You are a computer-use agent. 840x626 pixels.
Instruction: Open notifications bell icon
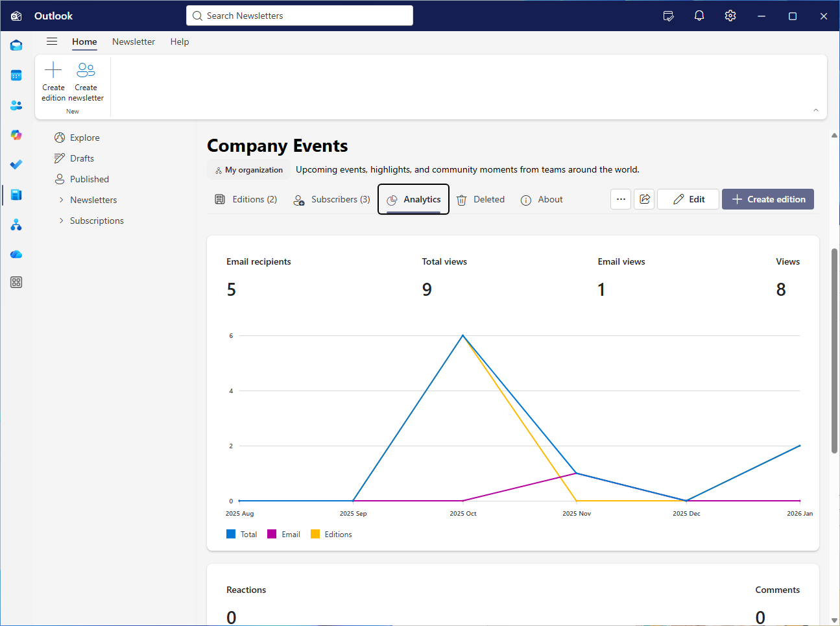point(699,16)
